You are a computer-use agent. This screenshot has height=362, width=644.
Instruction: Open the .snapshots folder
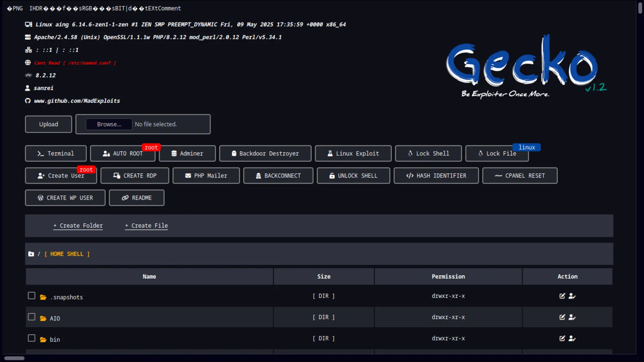pyautogui.click(x=67, y=297)
